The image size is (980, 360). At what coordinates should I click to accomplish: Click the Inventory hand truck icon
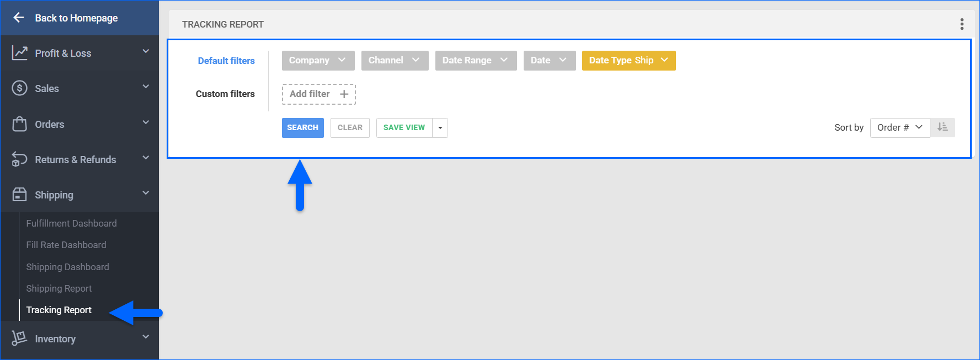point(20,338)
